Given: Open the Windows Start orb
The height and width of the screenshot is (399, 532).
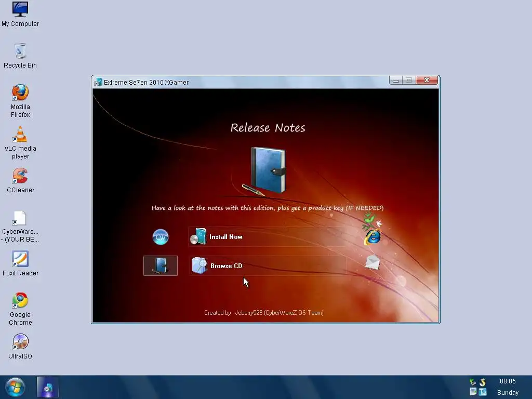Looking at the screenshot, I should pos(15,387).
